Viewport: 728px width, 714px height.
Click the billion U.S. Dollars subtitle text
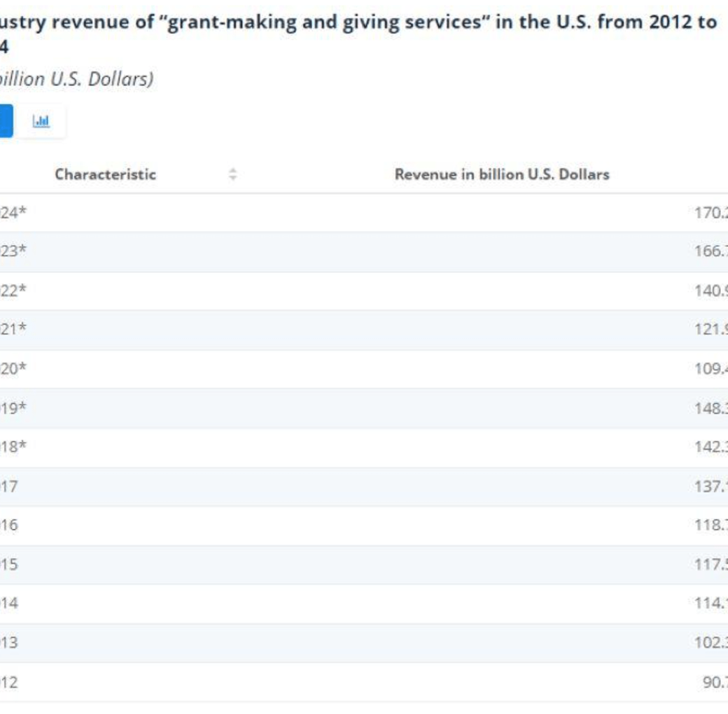click(76, 79)
